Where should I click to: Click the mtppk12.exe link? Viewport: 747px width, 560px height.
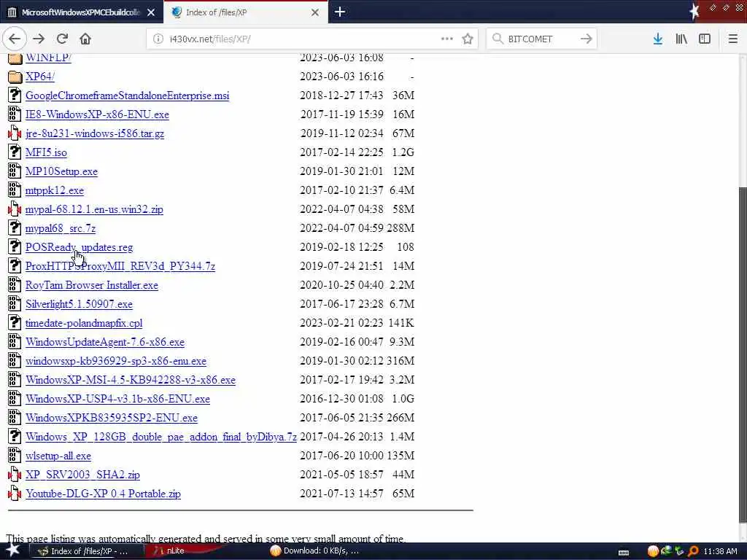55,190
